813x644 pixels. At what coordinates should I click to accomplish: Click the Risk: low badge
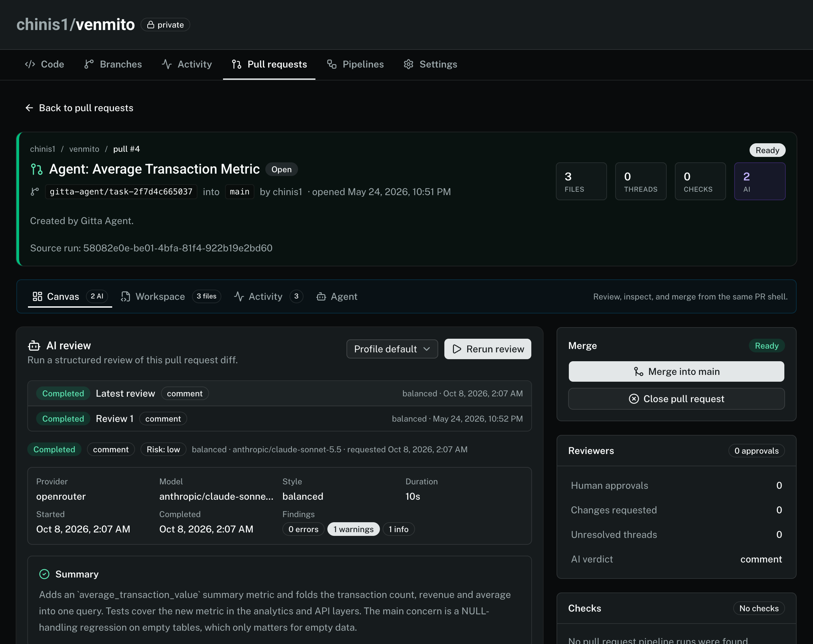click(x=163, y=449)
